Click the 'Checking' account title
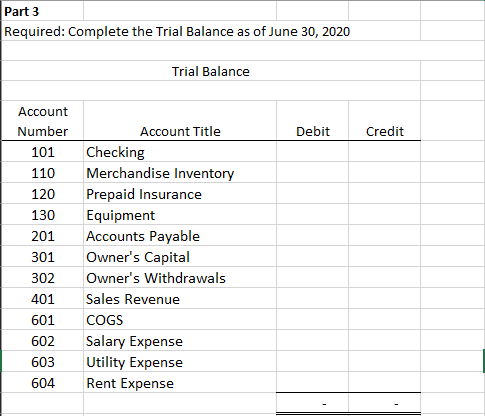Image resolution: width=485 pixels, height=416 pixels. click(x=115, y=152)
